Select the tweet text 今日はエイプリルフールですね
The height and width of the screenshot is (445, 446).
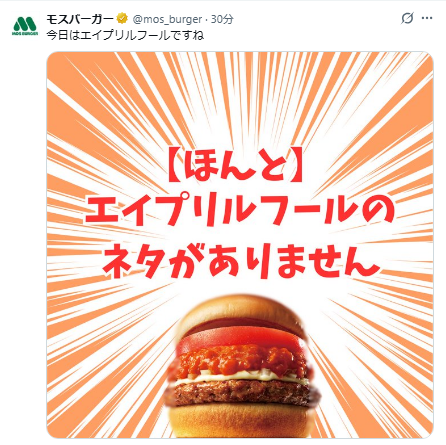[x=125, y=35]
